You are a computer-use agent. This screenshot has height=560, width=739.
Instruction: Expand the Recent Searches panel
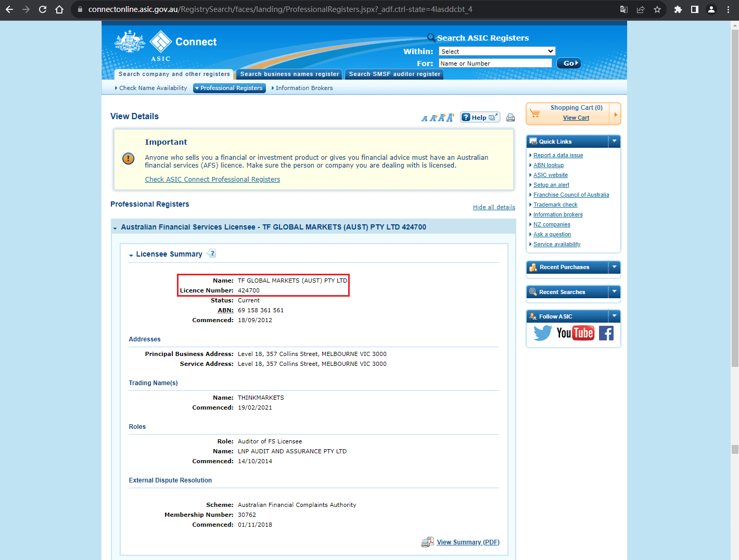tap(615, 292)
